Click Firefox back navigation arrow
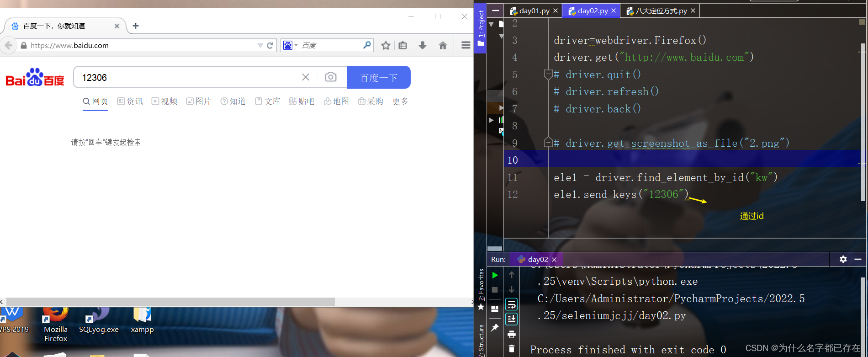This screenshot has width=868, height=357. click(8, 45)
